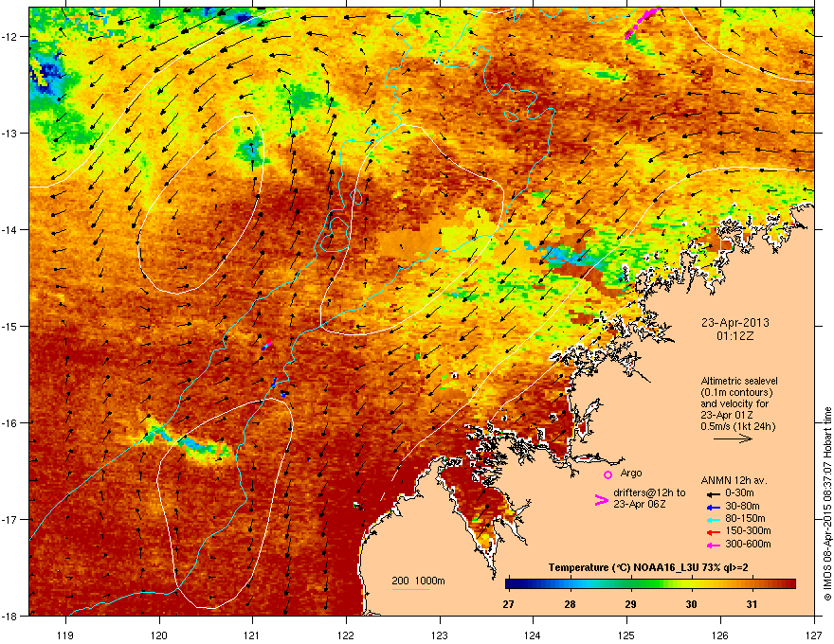
Task: Click the '200 1000m' depth contour label
Action: point(418,581)
